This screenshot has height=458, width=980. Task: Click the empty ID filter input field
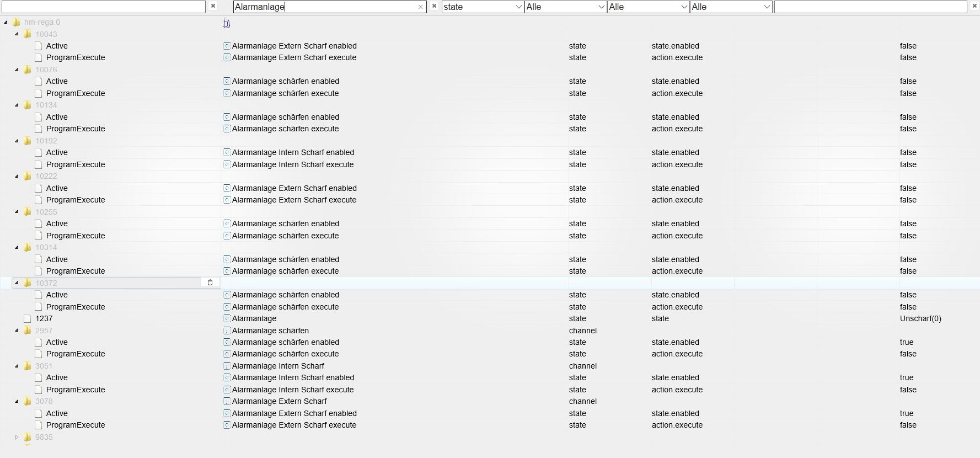click(x=104, y=7)
